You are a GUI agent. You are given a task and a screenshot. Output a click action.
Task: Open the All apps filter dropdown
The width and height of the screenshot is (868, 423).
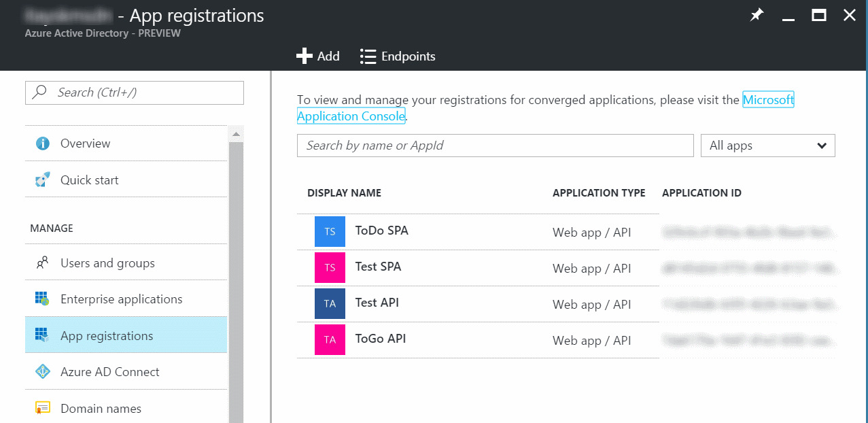click(x=768, y=146)
